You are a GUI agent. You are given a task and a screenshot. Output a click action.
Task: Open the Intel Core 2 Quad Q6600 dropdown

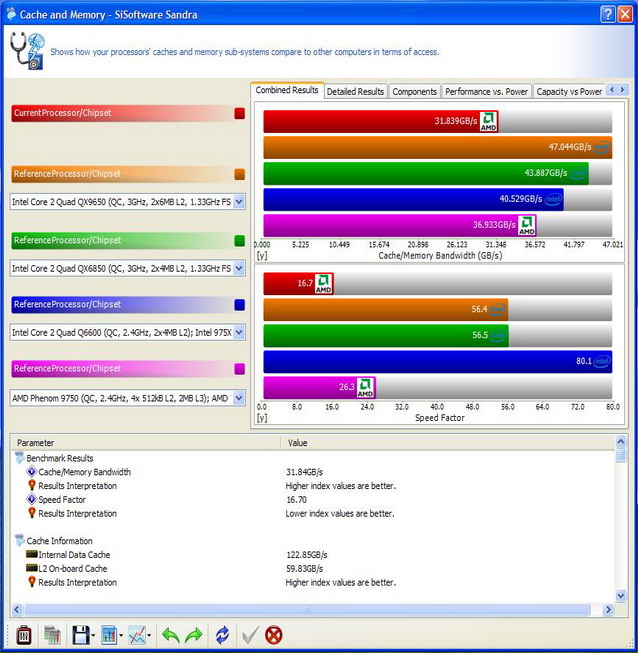(239, 333)
